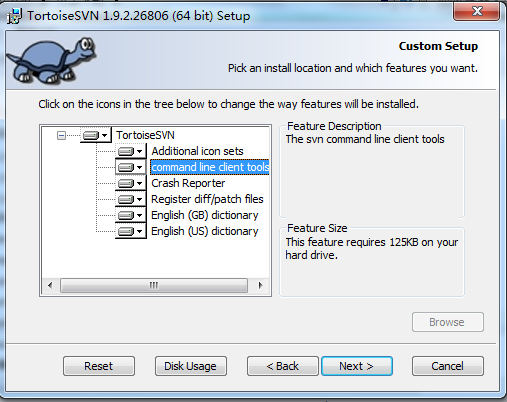Open install options for English (GB) dictionary
This screenshot has height=402, width=507.
pos(130,215)
